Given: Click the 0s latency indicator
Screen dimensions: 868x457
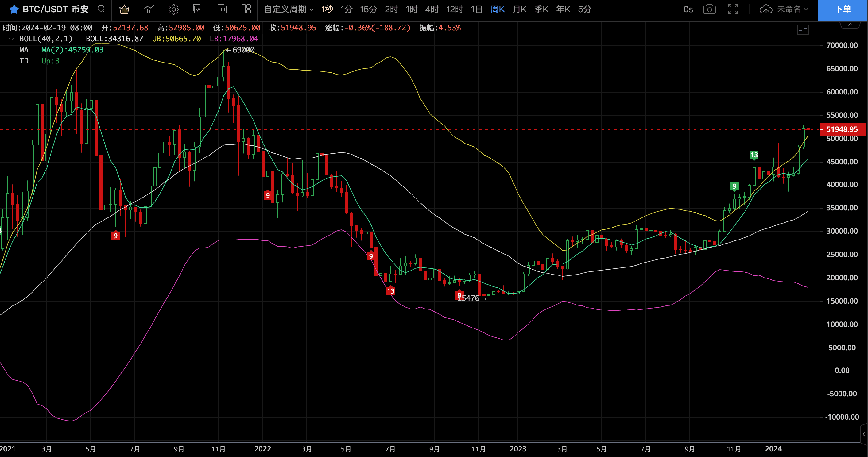Looking at the screenshot, I should 688,10.
